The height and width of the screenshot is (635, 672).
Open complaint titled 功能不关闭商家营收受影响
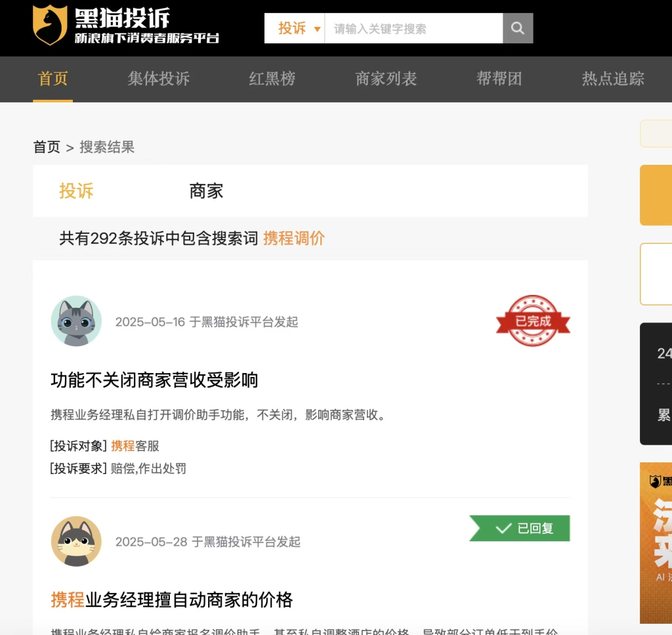(154, 380)
